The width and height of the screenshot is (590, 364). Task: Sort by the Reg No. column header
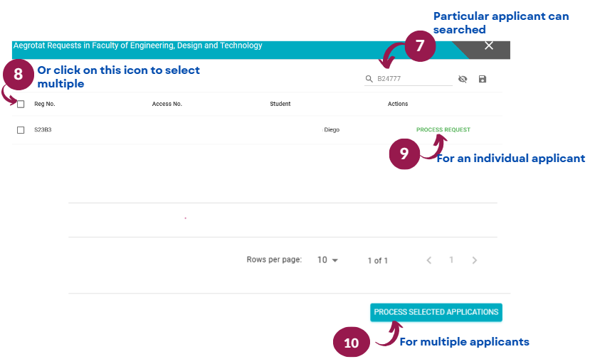(x=45, y=104)
